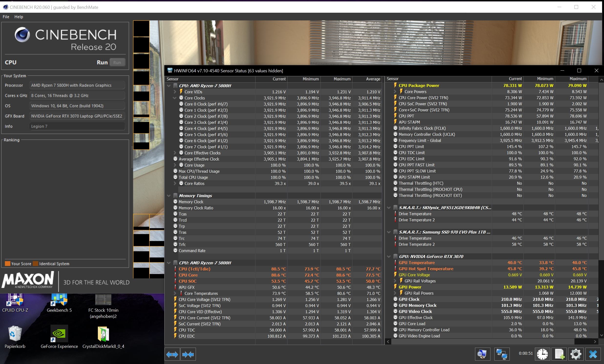
Task: Click the greyed Run button in Cinebench
Action: 117,63
